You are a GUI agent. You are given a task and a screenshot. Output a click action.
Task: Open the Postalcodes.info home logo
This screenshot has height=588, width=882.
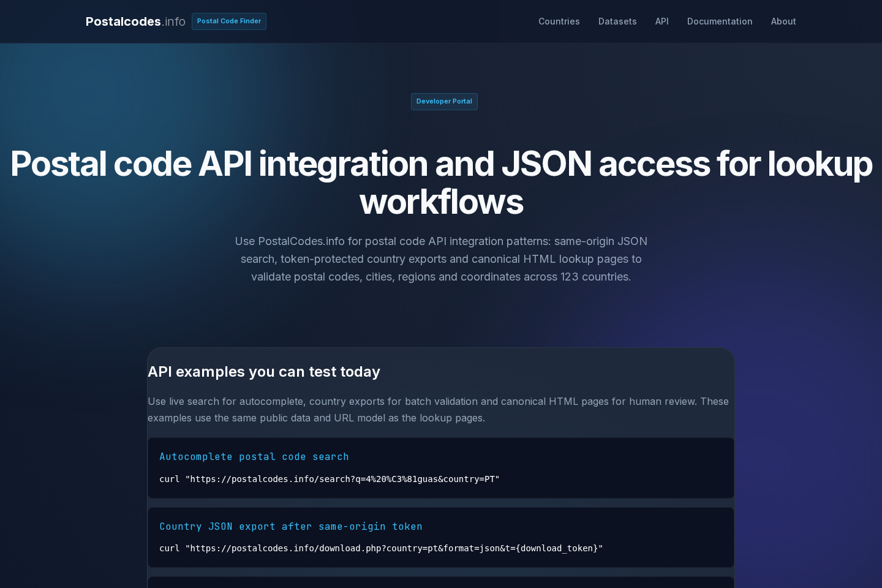tap(135, 21)
